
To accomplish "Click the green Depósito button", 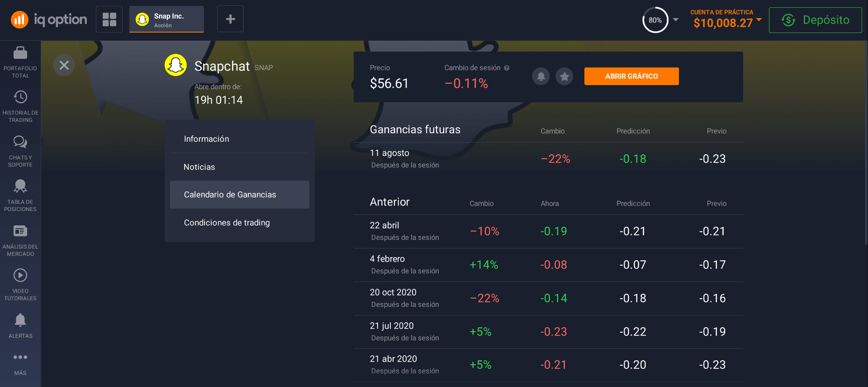I will [815, 20].
